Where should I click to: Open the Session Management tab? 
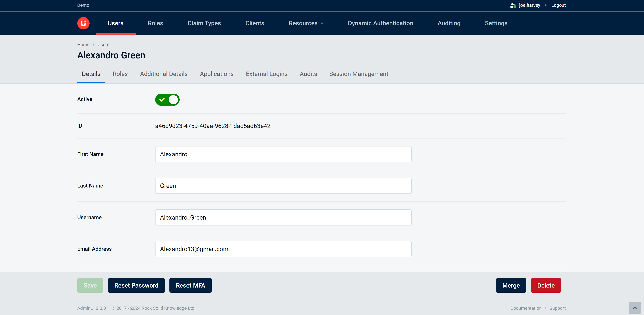coord(359,74)
